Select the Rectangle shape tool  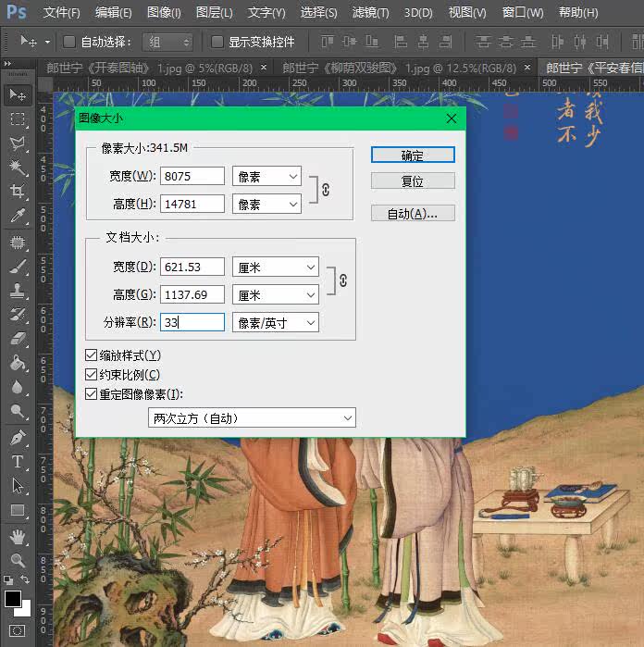[x=18, y=510]
